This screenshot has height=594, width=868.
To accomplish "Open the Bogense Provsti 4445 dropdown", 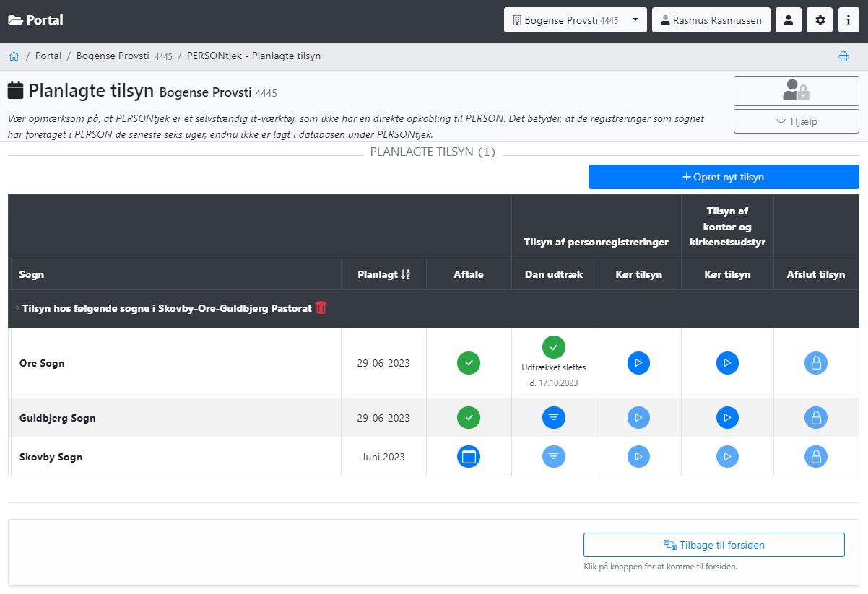I will [575, 20].
